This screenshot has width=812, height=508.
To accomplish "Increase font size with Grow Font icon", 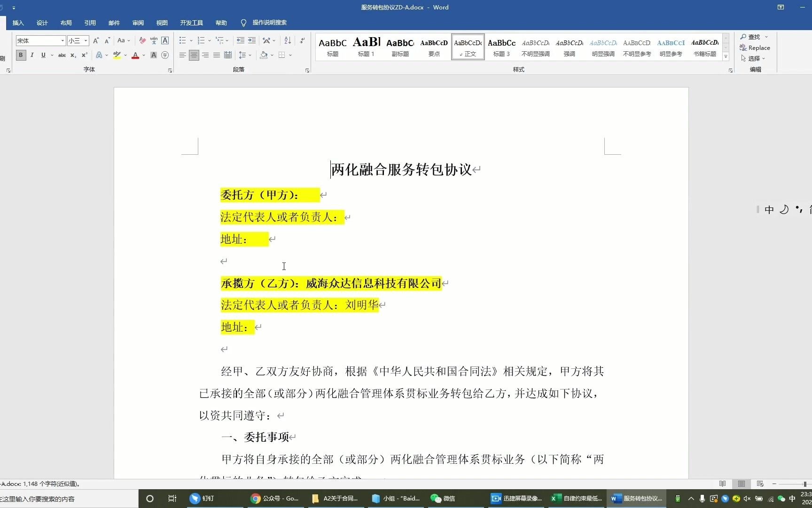I will point(96,40).
